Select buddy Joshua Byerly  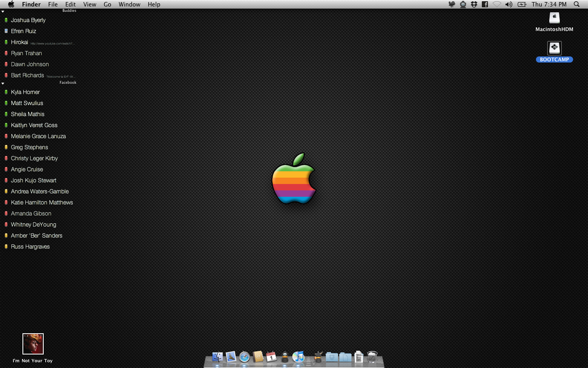(28, 20)
